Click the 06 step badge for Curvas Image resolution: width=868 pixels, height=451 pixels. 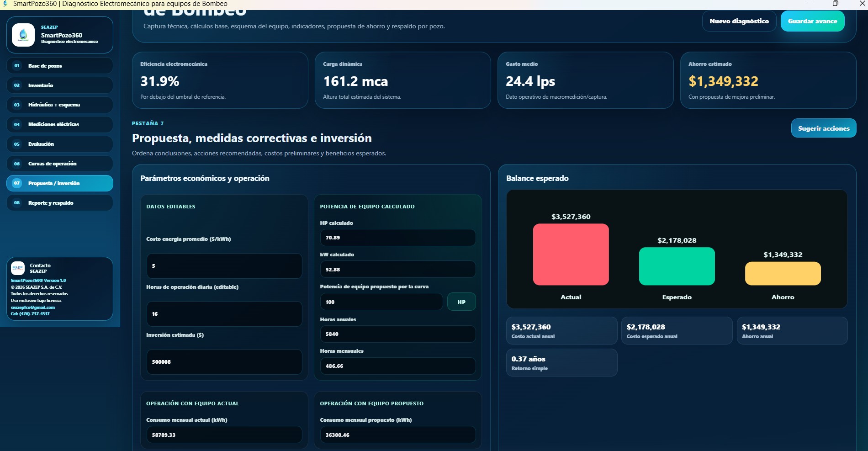pos(17,164)
